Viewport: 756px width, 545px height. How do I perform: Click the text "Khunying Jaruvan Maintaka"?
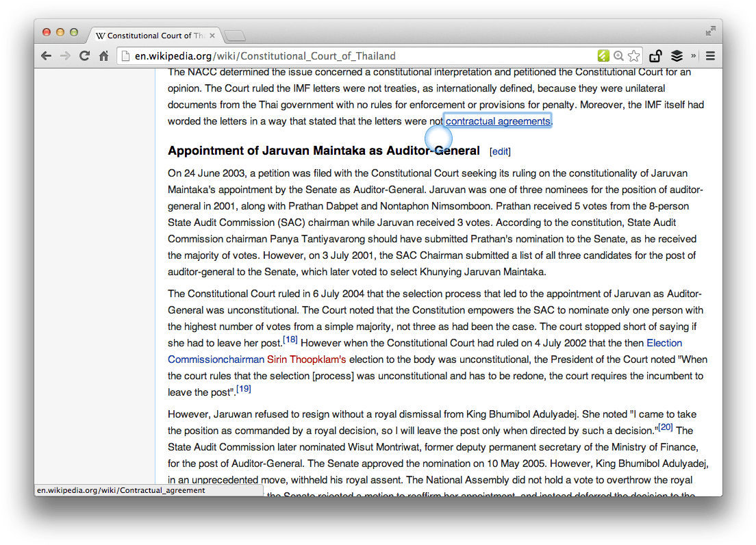482,272
